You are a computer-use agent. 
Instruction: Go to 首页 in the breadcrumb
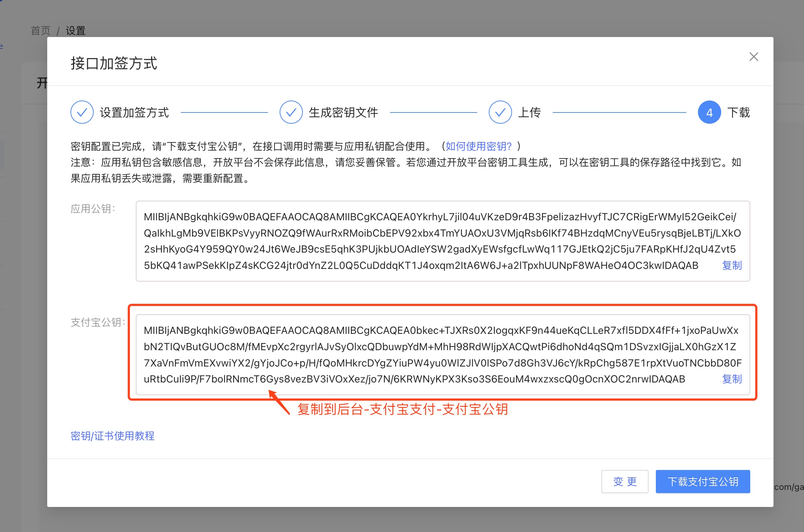(x=40, y=30)
